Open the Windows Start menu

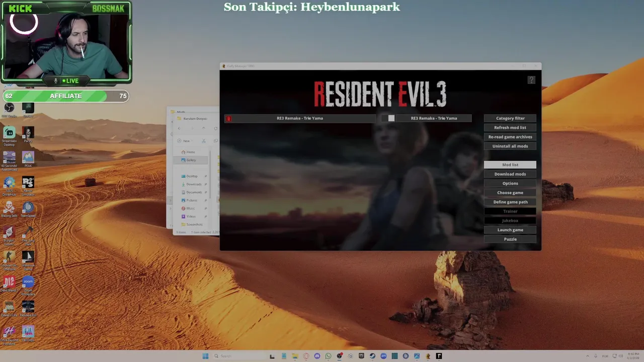click(205, 356)
